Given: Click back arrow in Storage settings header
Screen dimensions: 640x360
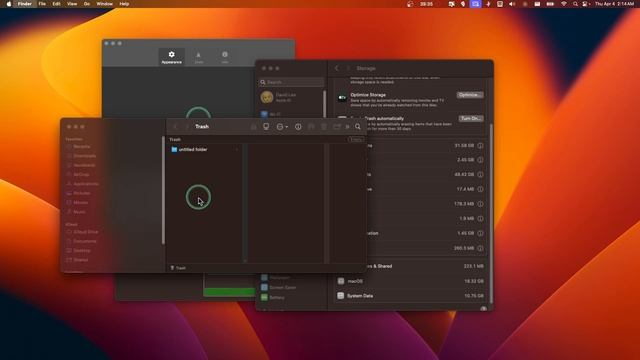Looking at the screenshot, I should pos(337,68).
